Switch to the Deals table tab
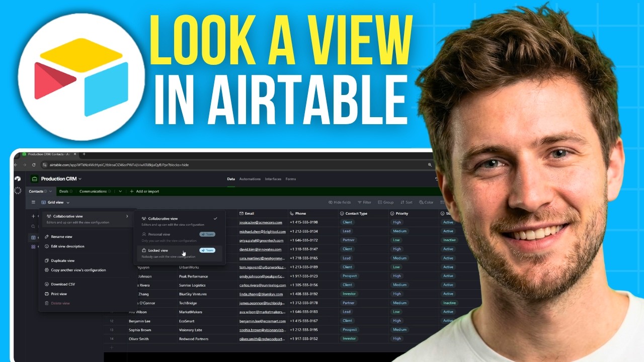Viewport: 644px width, 362px height. click(x=63, y=192)
